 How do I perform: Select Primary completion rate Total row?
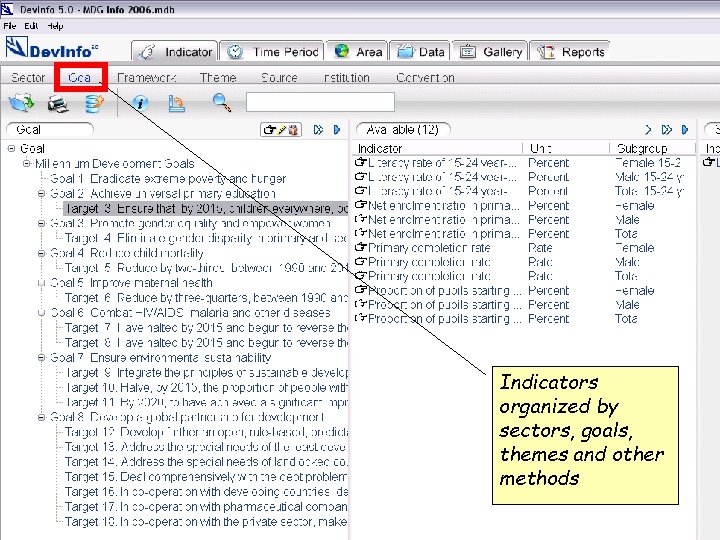(525, 276)
